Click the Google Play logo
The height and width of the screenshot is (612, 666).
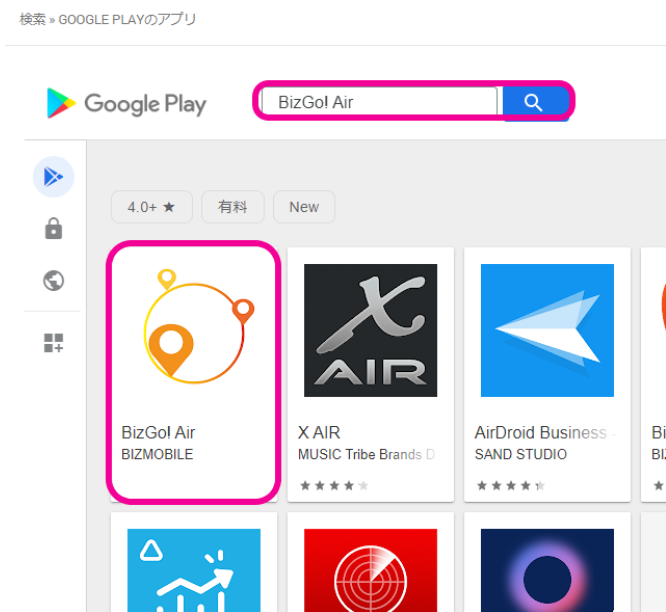[x=126, y=103]
